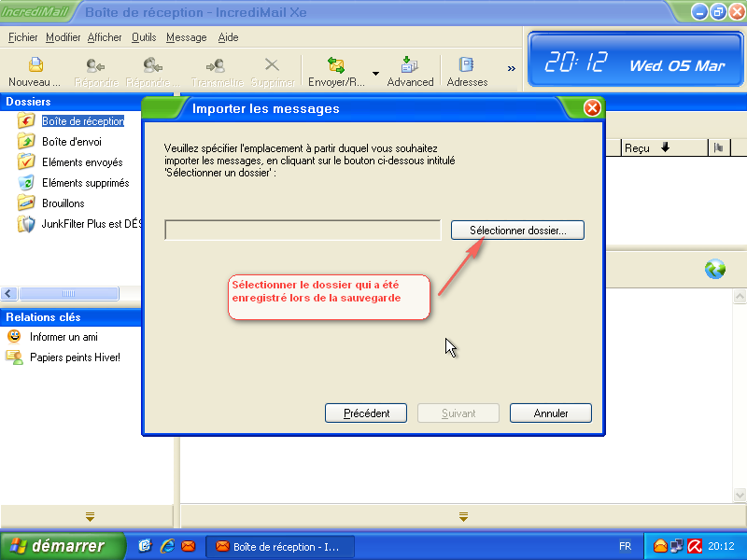Click the first quick launch mail icon
Viewport: 747px width, 560px height.
click(x=145, y=546)
